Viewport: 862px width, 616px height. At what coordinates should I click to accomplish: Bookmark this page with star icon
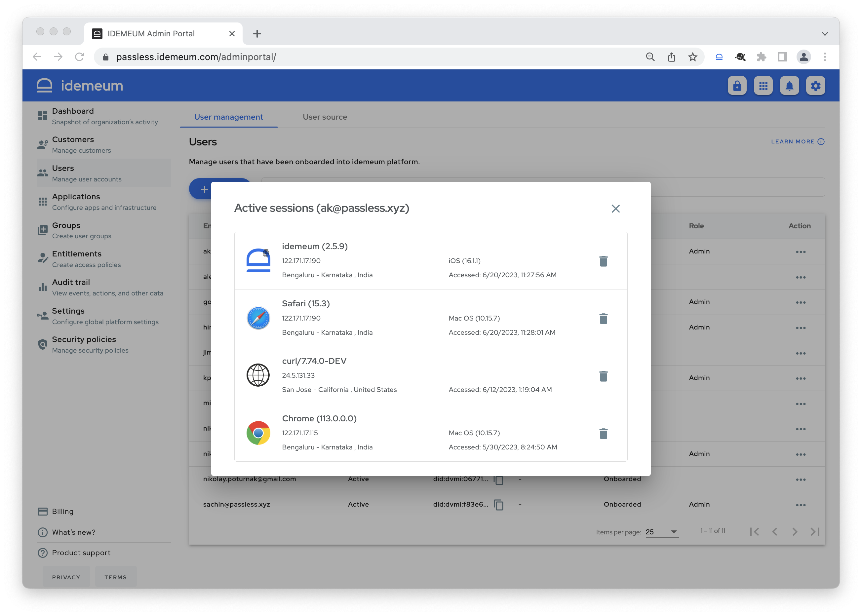pos(692,57)
